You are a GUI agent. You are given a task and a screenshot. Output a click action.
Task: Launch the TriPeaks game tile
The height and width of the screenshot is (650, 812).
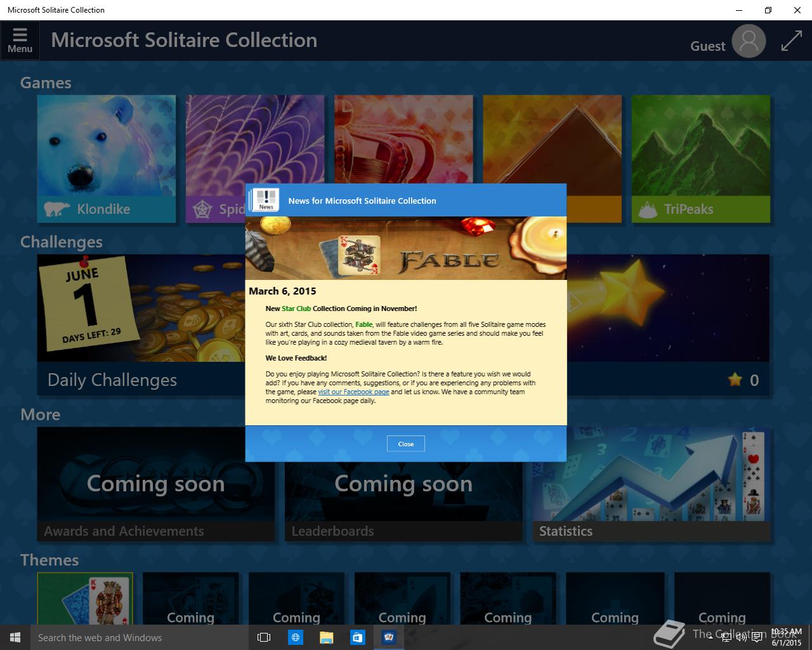coord(701,159)
